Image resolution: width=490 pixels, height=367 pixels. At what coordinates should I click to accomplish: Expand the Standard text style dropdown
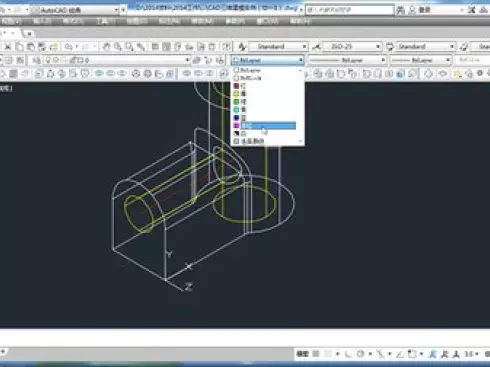coord(279,46)
